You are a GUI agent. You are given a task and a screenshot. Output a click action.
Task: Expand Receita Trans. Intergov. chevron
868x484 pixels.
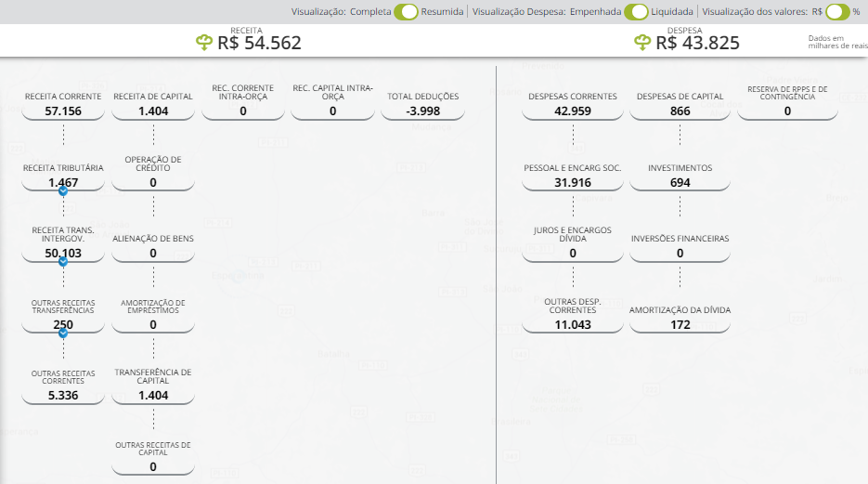pyautogui.click(x=63, y=262)
